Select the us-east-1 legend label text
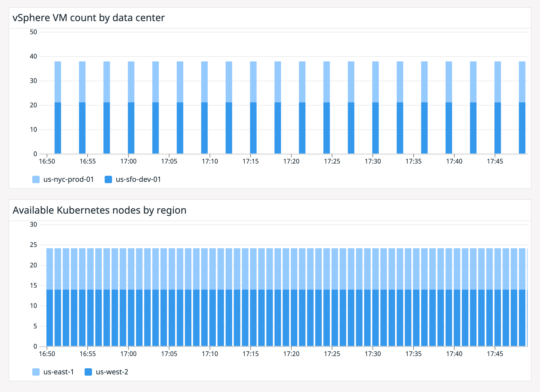540x392 pixels. click(x=59, y=372)
